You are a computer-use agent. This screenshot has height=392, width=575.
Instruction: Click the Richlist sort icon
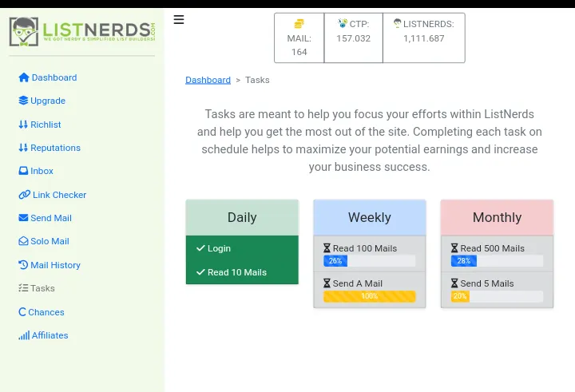(23, 125)
